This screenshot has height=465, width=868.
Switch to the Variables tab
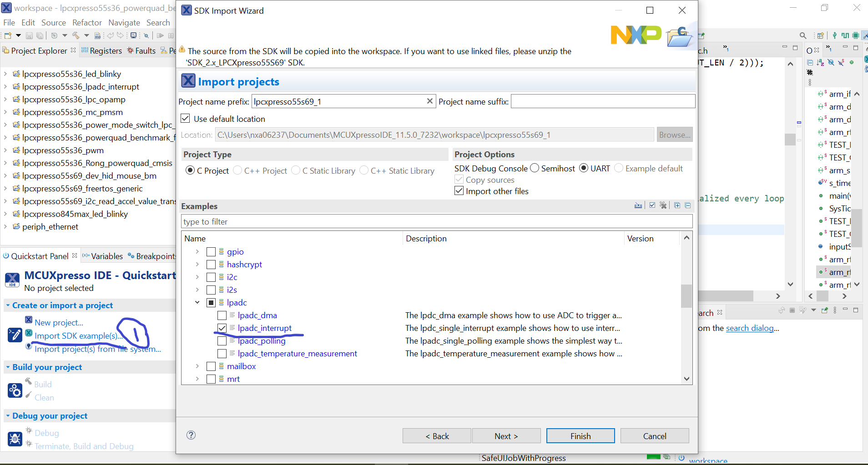pos(102,256)
